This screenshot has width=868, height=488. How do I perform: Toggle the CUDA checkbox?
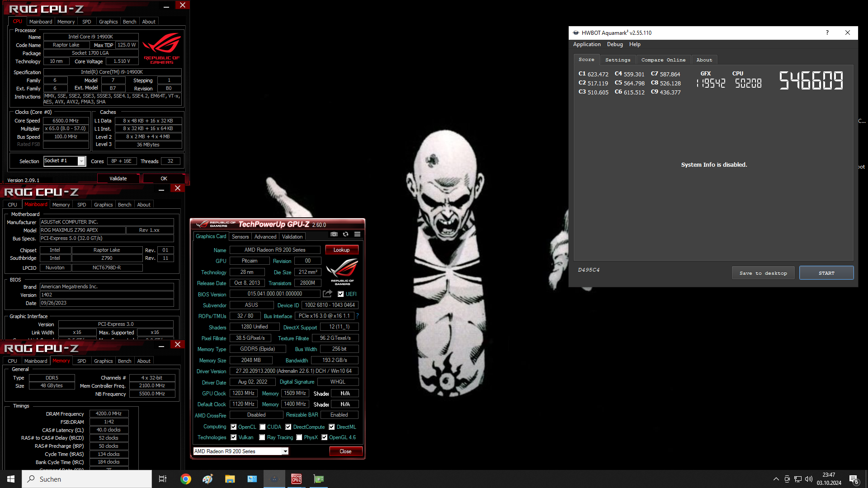[x=263, y=427]
